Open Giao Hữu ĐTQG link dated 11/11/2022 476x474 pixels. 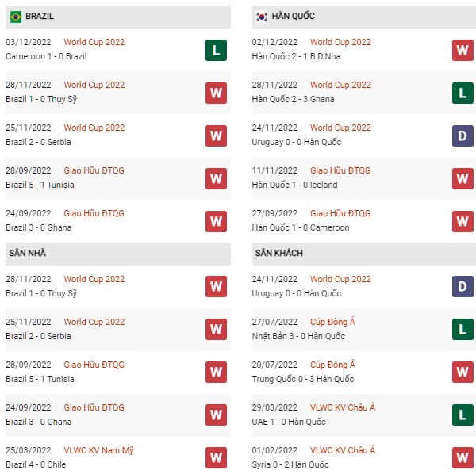[x=340, y=170]
